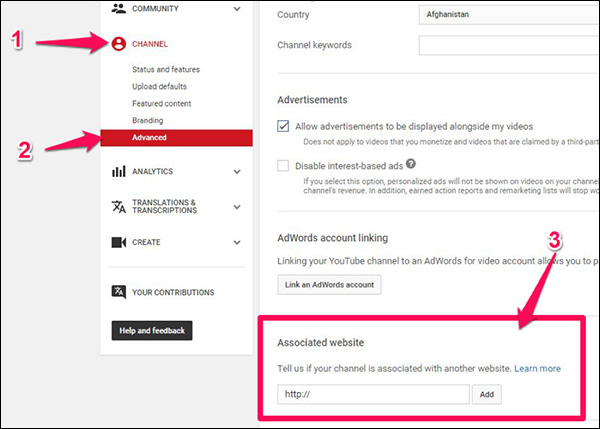Go to Featured content settings
Viewport: 600px width, 429px height.
(x=161, y=103)
